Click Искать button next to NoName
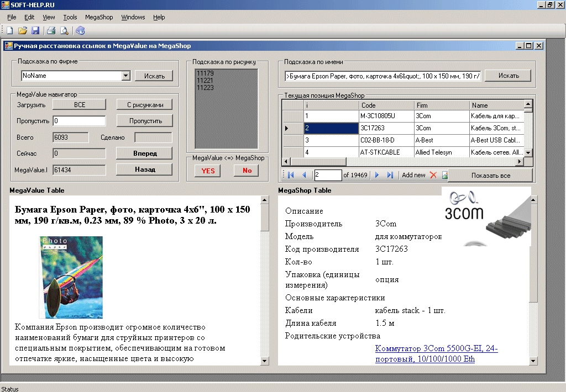The height and width of the screenshot is (392, 566). point(154,76)
